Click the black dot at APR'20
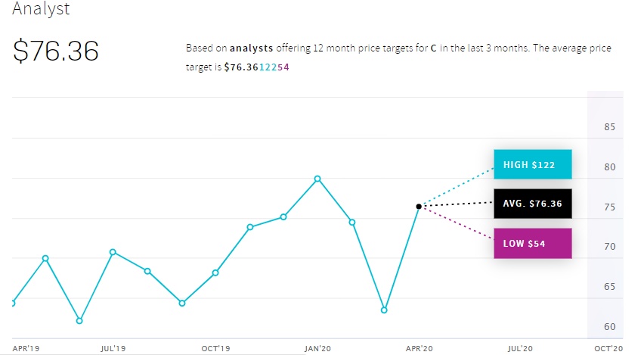644x355 pixels. [419, 206]
